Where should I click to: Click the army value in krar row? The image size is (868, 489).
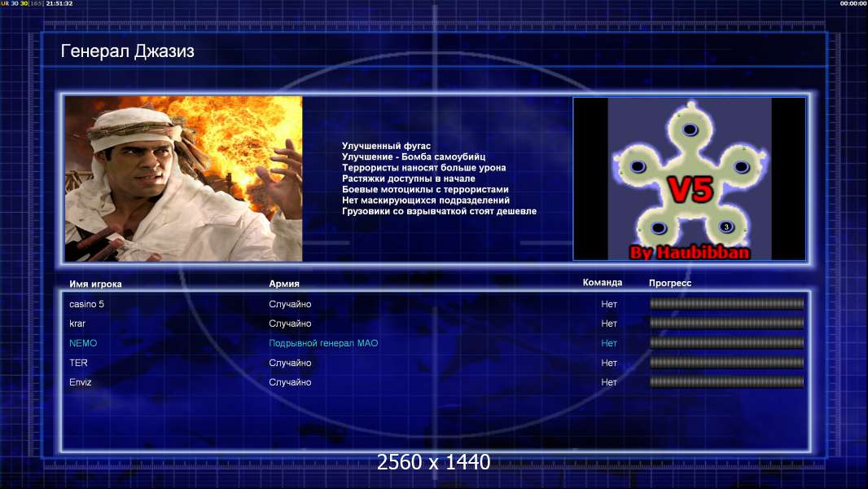(290, 324)
